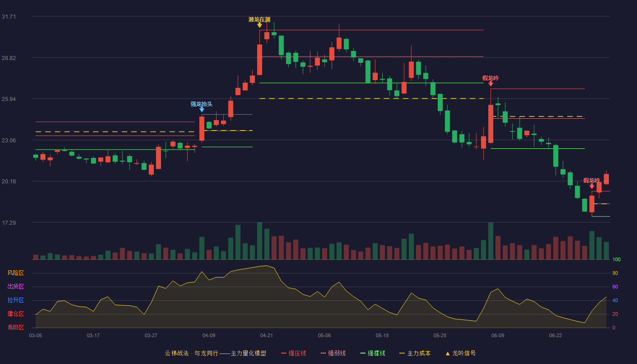Toggle the 强弱线 legend entry

pyautogui.click(x=333, y=353)
